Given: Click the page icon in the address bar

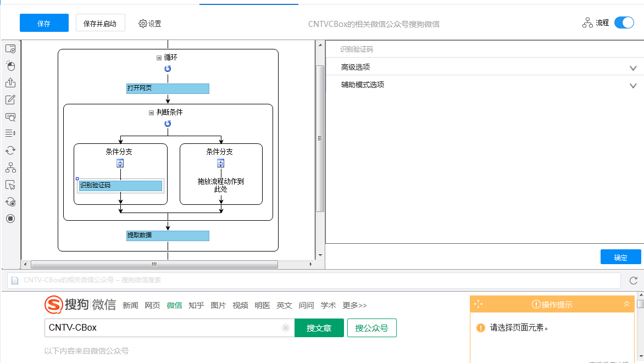Looking at the screenshot, I should click(15, 281).
